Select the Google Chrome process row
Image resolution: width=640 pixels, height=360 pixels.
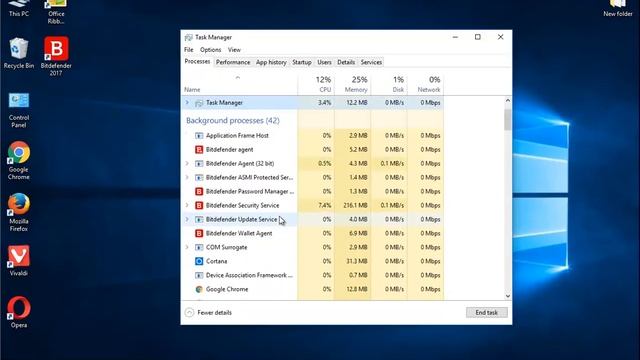tap(313, 289)
